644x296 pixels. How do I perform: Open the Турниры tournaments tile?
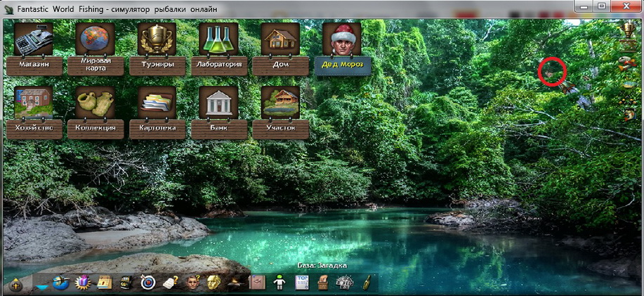[x=157, y=49]
